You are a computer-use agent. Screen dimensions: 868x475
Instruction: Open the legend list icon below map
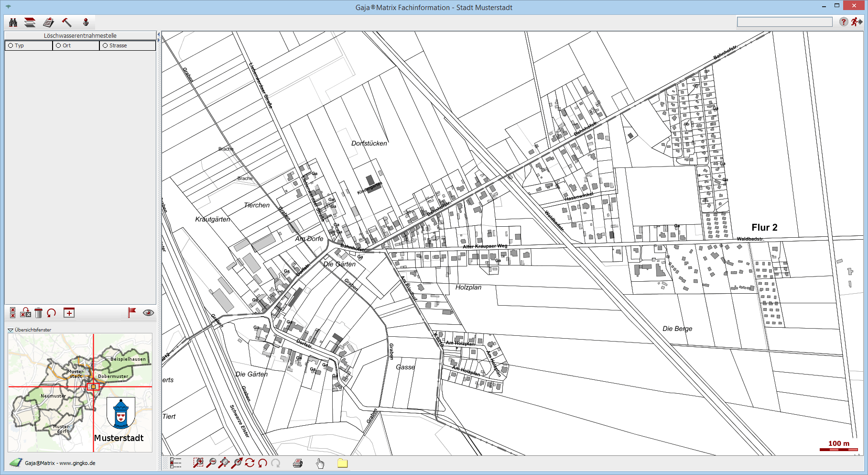tap(175, 463)
